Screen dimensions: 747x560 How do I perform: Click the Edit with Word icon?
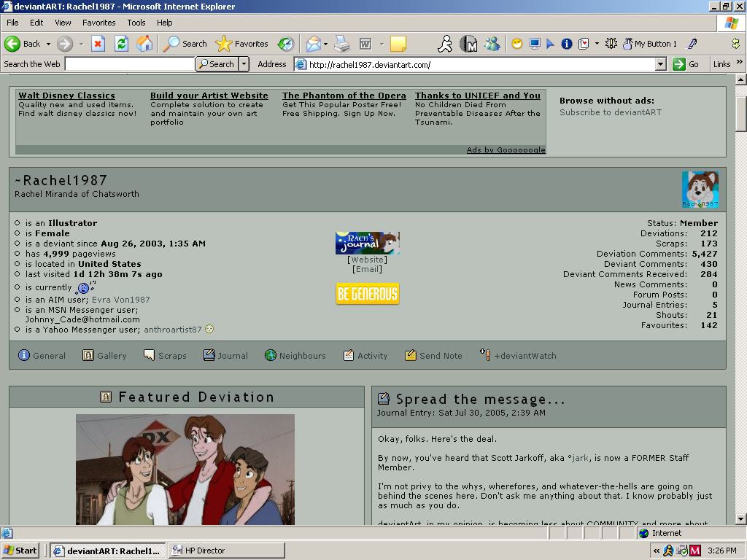click(365, 44)
